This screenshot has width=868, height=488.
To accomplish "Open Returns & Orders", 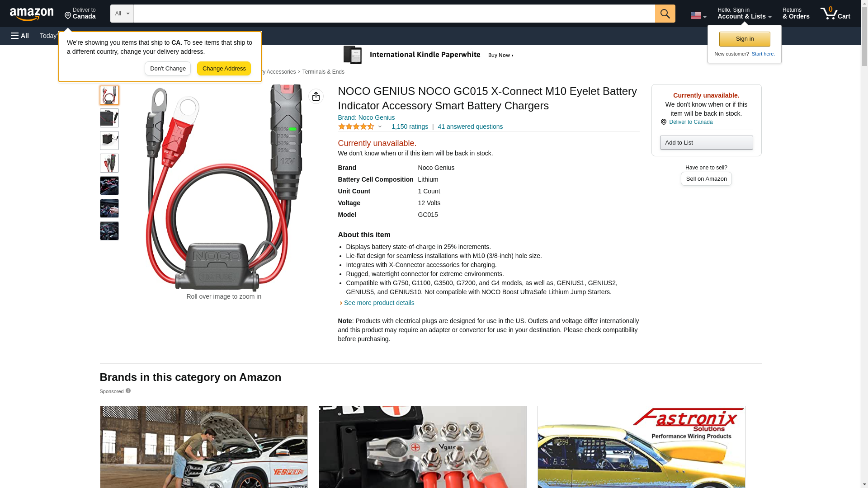I will [x=796, y=14].
